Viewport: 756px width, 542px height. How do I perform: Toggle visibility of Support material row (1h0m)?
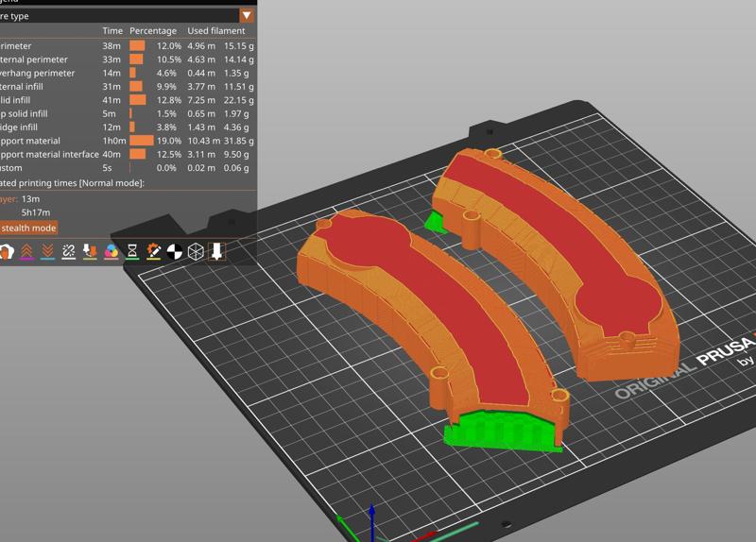127,141
